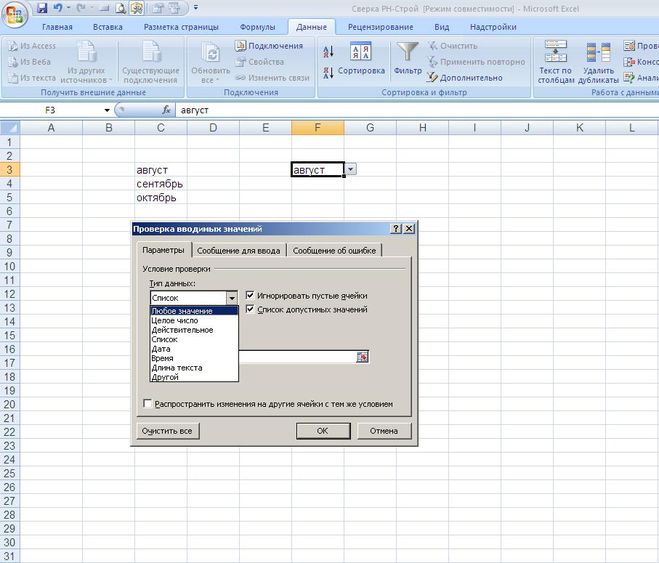Click the range selector icon in source field
Image resolution: width=659 pixels, height=563 pixels.
coord(362,357)
